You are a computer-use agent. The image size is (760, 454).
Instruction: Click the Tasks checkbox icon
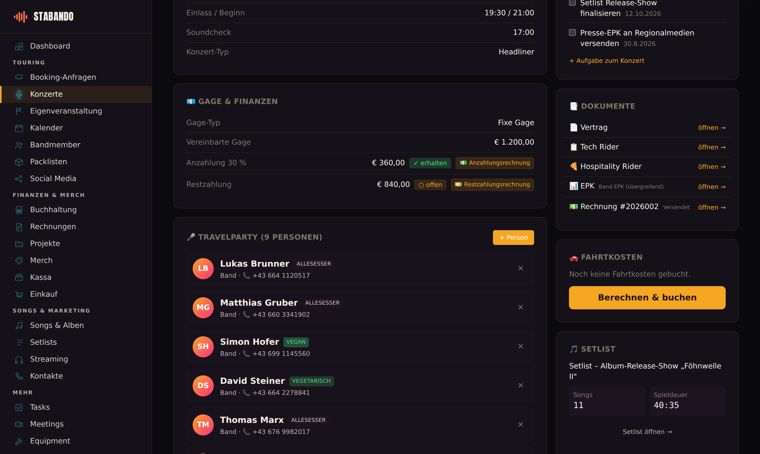pos(19,407)
